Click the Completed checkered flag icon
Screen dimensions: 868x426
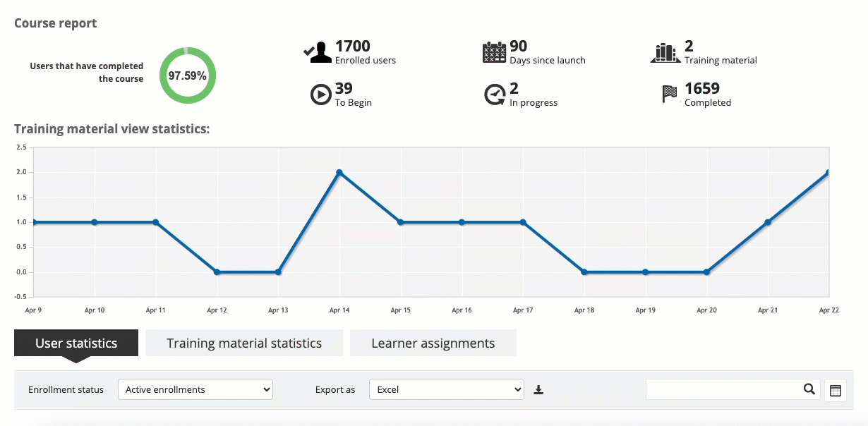[x=670, y=94]
